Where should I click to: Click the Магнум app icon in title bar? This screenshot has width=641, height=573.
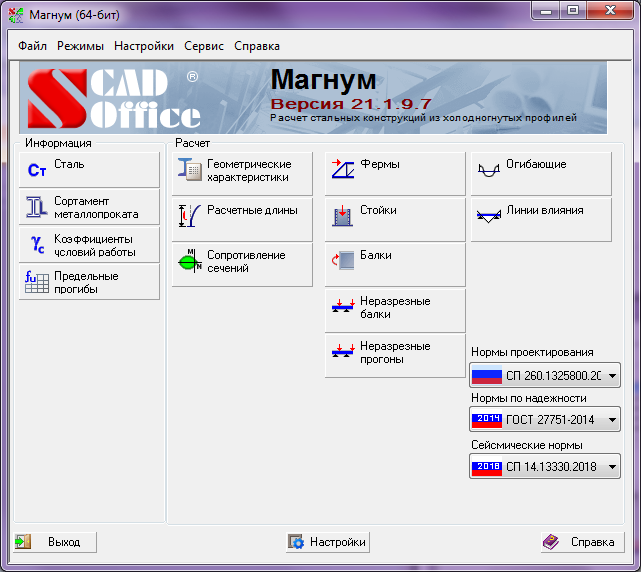click(16, 15)
